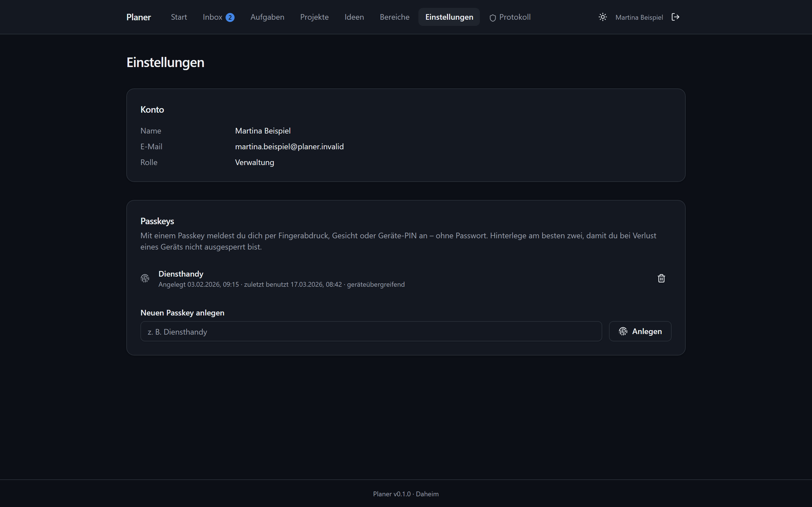Click the shield icon next to Protokoll

coord(493,18)
